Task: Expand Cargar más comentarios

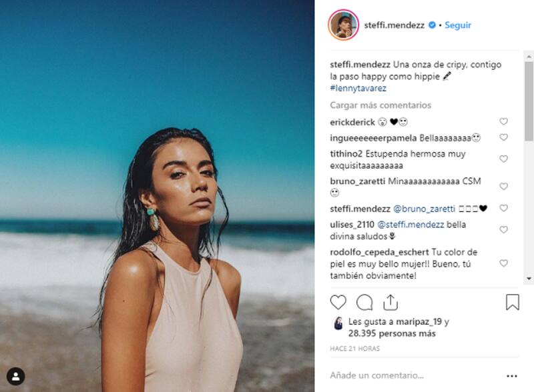Action: click(380, 105)
